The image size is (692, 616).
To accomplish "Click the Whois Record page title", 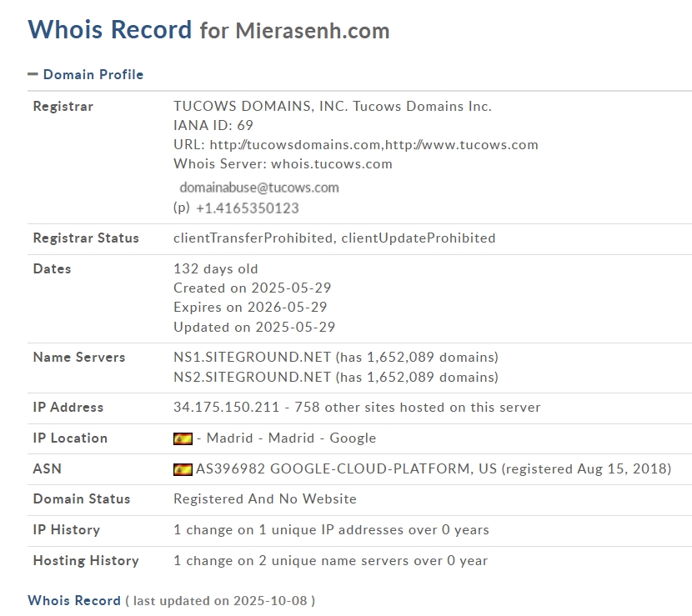I will coord(110,30).
